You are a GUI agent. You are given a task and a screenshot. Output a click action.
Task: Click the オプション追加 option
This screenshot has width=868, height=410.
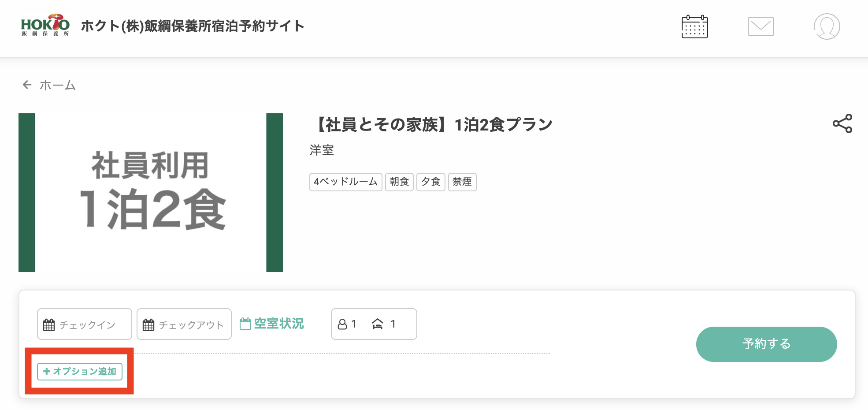coord(79,372)
